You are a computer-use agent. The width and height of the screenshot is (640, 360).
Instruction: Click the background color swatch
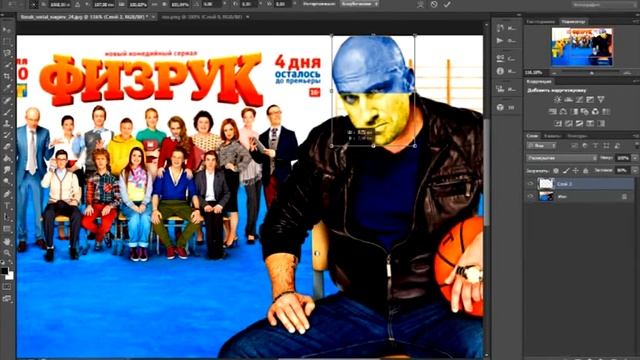coord(10,276)
